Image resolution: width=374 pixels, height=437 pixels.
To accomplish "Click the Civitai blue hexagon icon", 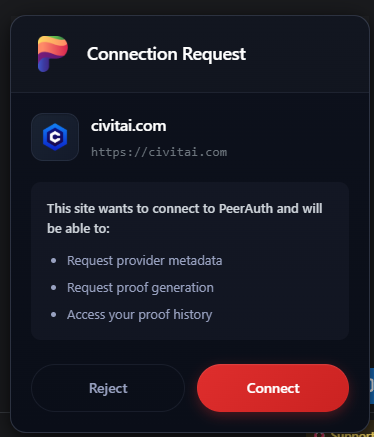I will (x=55, y=137).
